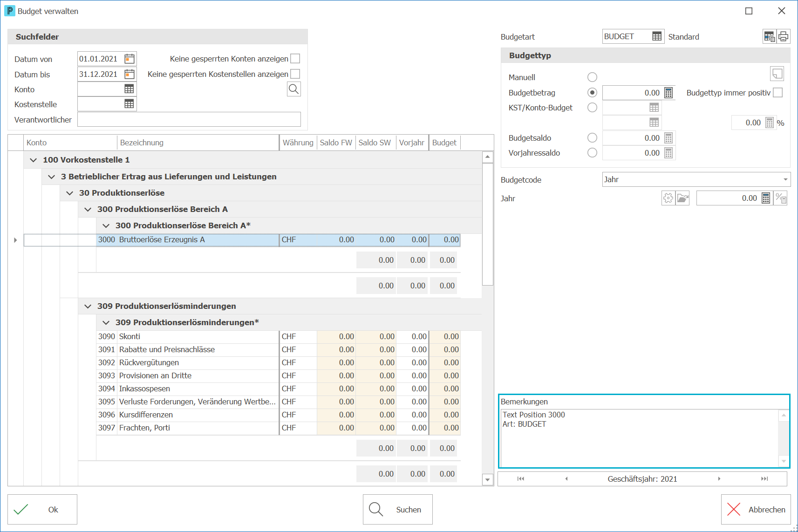The width and height of the screenshot is (798, 532).
Task: Click the magnifier search icon in Suchfelder
Action: click(294, 89)
